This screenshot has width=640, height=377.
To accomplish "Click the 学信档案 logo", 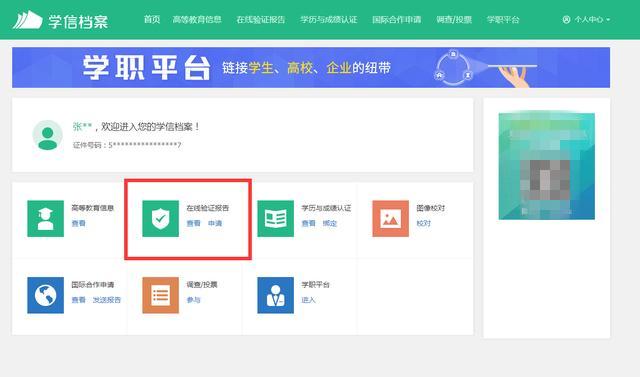I will coord(60,20).
